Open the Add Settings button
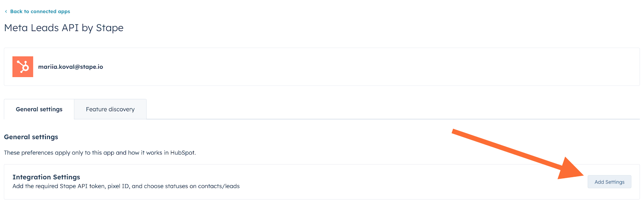Viewport: 644px width, 202px height. (609, 182)
